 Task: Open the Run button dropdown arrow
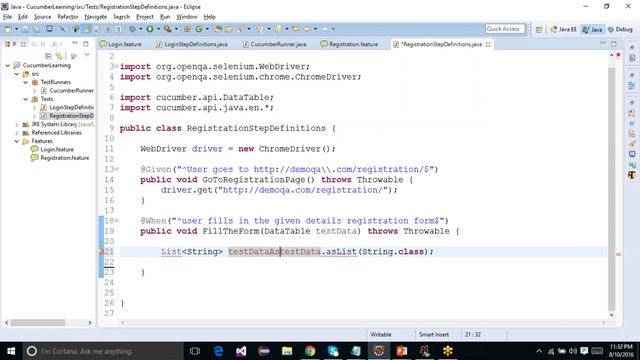pos(158,29)
